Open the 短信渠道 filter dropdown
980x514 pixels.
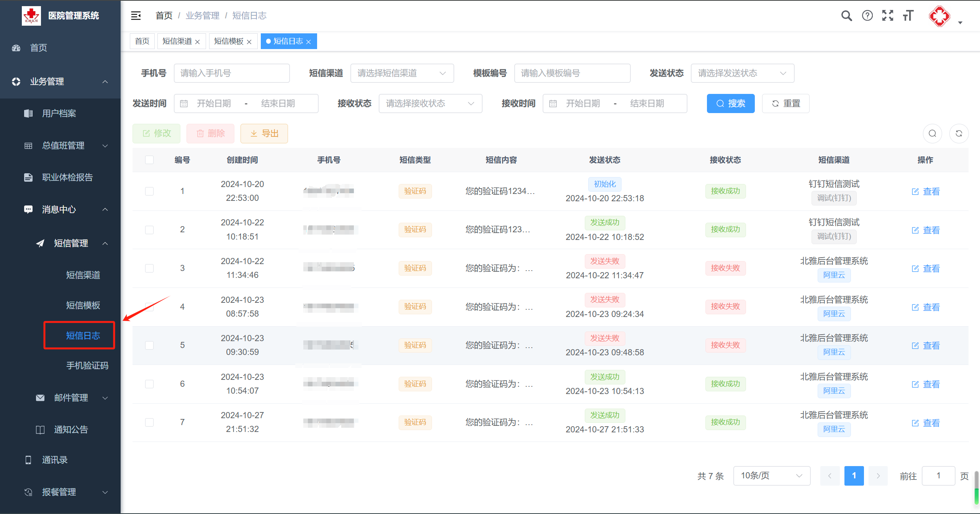coord(402,73)
